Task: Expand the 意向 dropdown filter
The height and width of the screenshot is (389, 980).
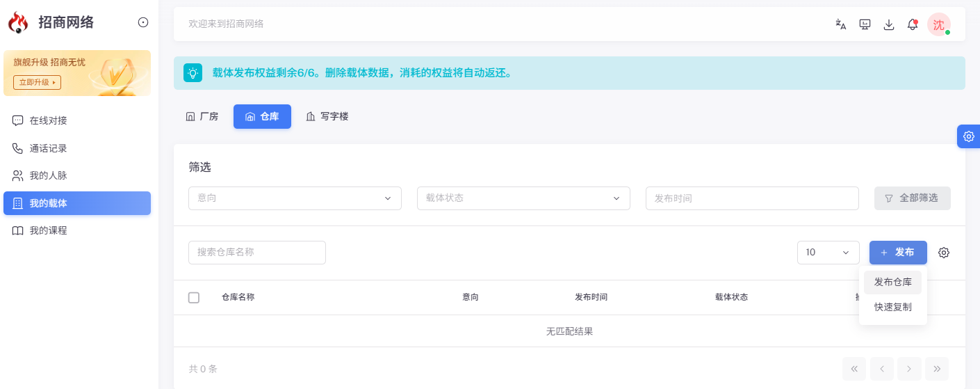Action: tap(295, 198)
